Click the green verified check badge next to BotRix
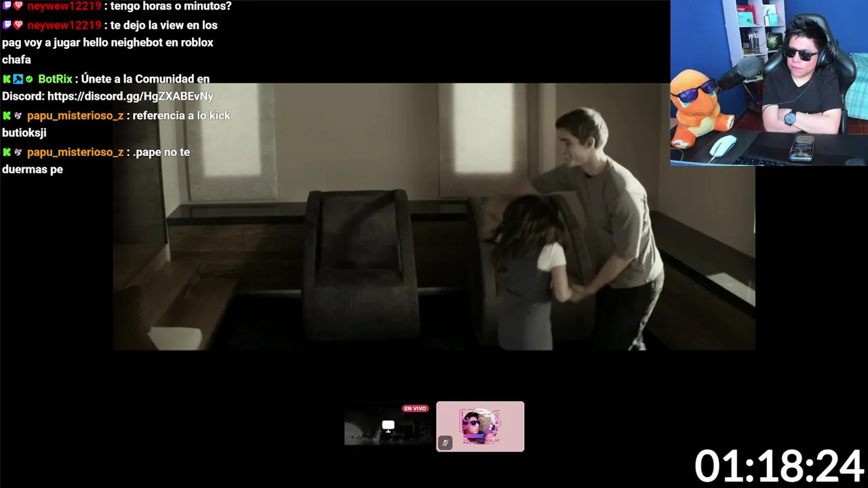The height and width of the screenshot is (488, 868). pos(29,79)
